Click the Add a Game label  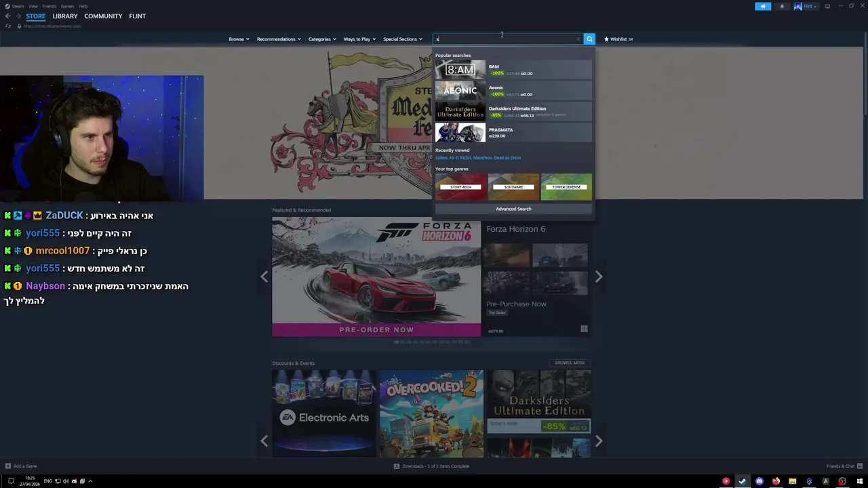[x=25, y=466]
